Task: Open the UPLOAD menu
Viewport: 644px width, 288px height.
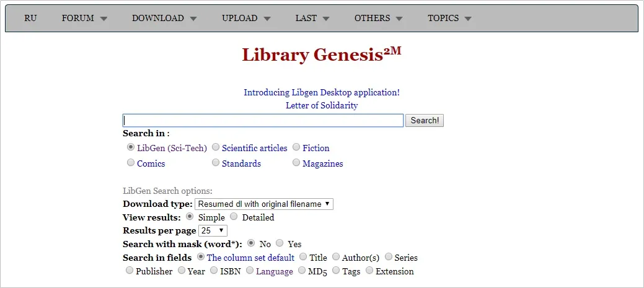Action: [x=246, y=18]
